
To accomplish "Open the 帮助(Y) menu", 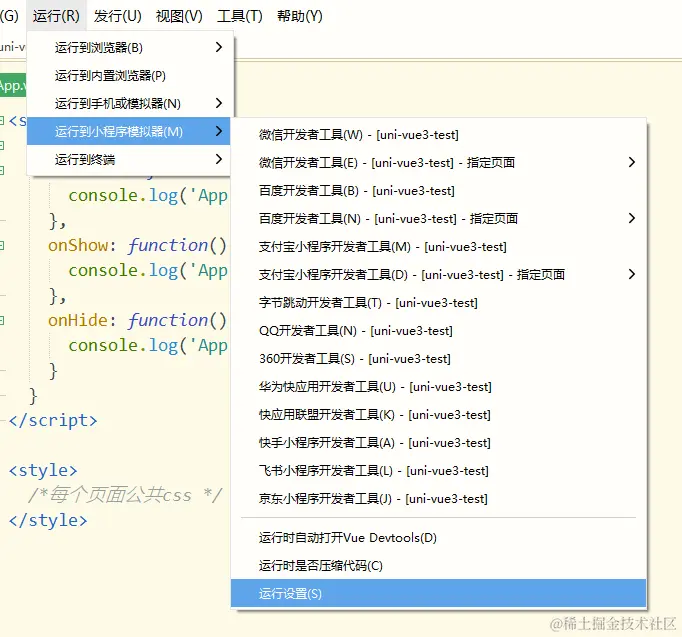I will (300, 16).
